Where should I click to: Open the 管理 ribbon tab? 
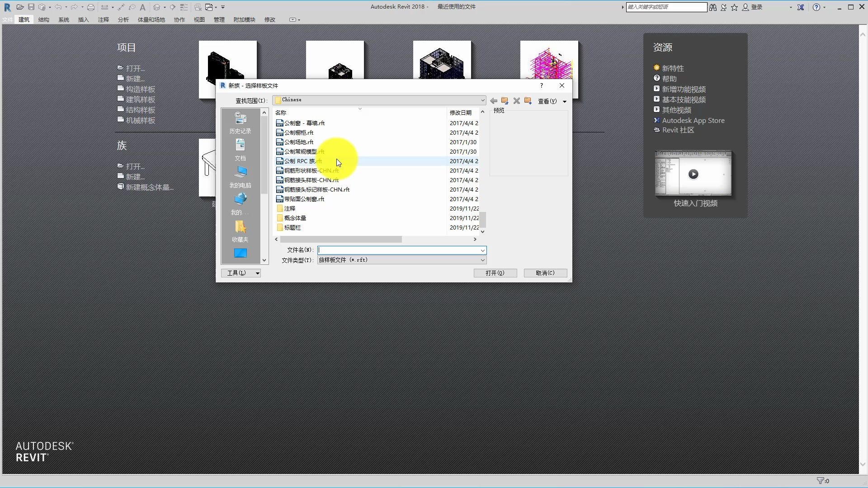point(219,20)
